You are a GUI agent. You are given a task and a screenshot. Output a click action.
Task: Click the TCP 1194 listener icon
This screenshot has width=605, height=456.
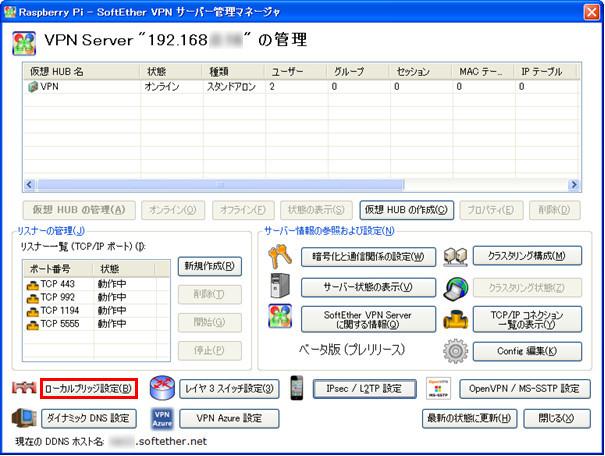tap(33, 312)
